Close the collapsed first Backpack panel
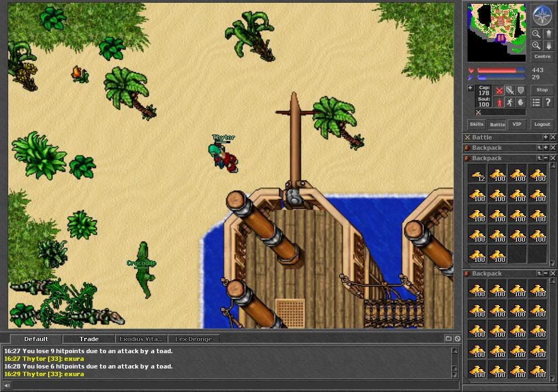The height and width of the screenshot is (392, 558). click(x=553, y=148)
